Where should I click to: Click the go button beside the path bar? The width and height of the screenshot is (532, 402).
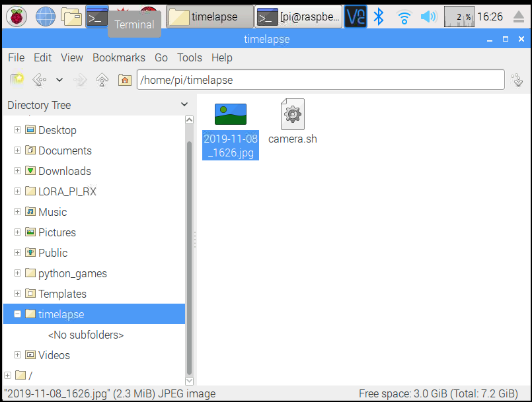point(517,80)
